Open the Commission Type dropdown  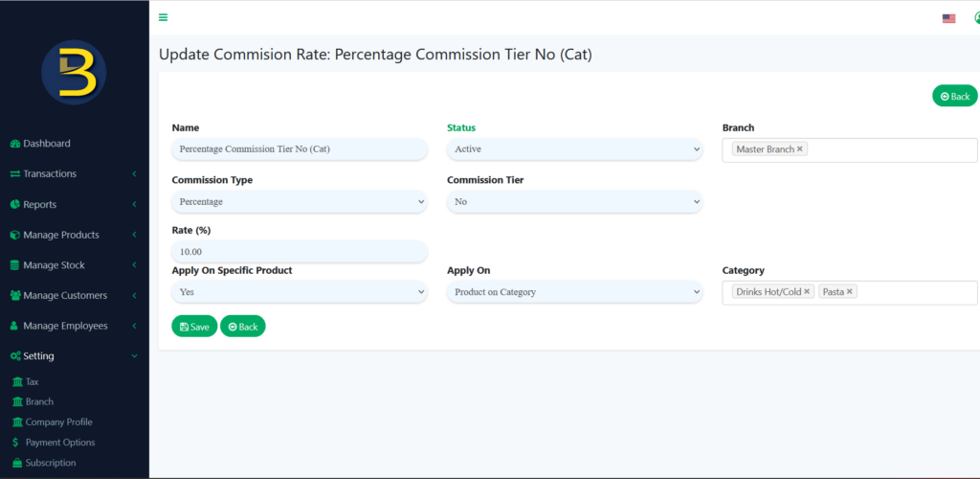299,202
